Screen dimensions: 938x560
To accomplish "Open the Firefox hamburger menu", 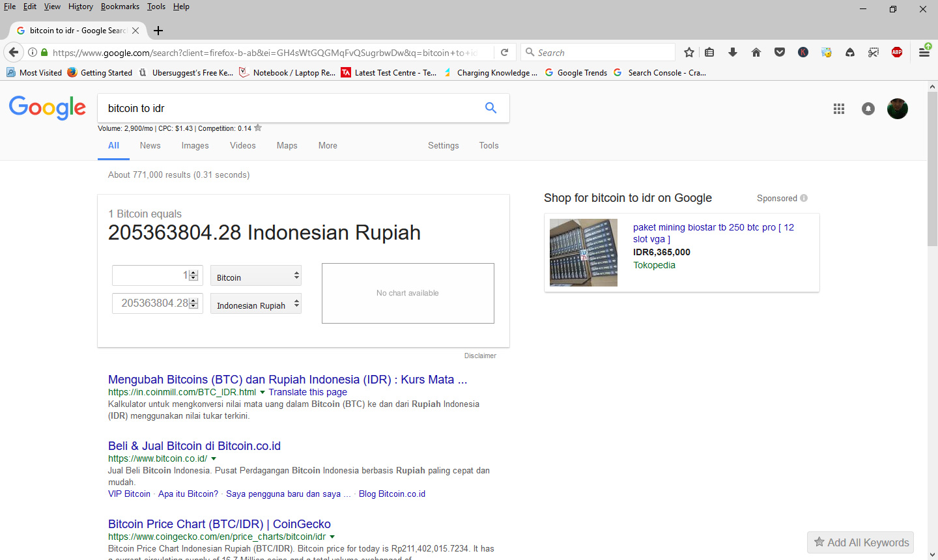I will click(x=924, y=52).
